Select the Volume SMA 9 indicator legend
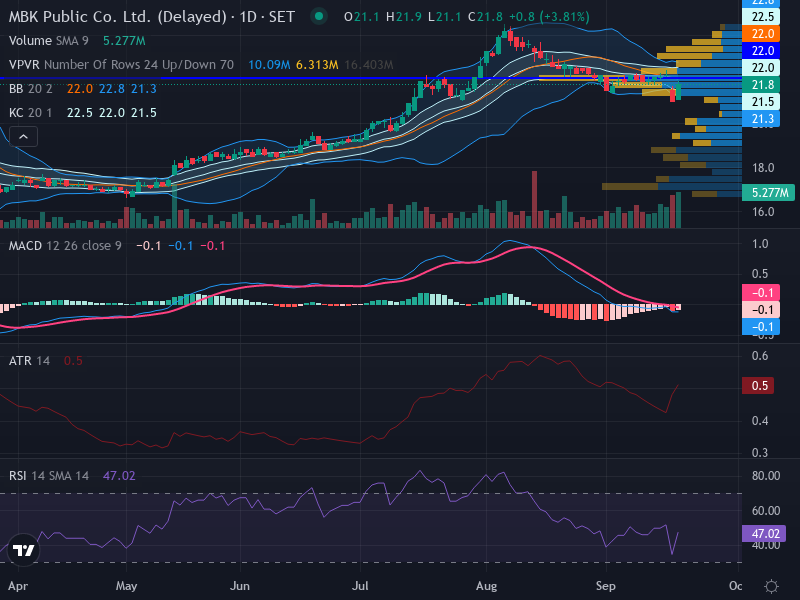Viewport: 800px width, 600px height. pos(48,41)
